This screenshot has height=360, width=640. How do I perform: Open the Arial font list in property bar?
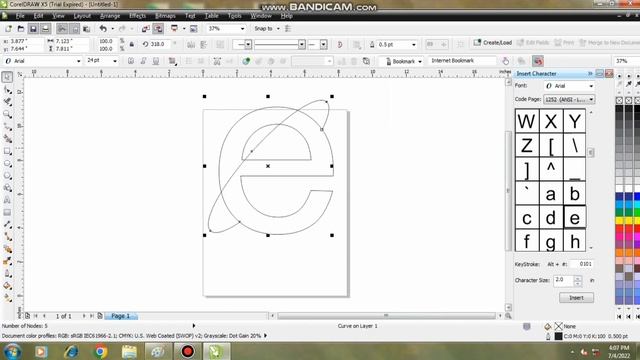pyautogui.click(x=79, y=61)
